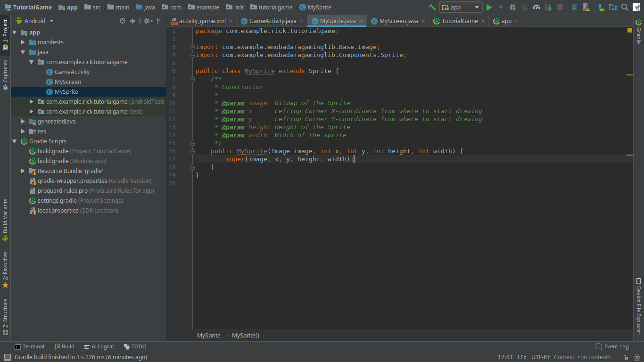
Task: Switch to the GameActivity.java tab
Action: point(272,21)
